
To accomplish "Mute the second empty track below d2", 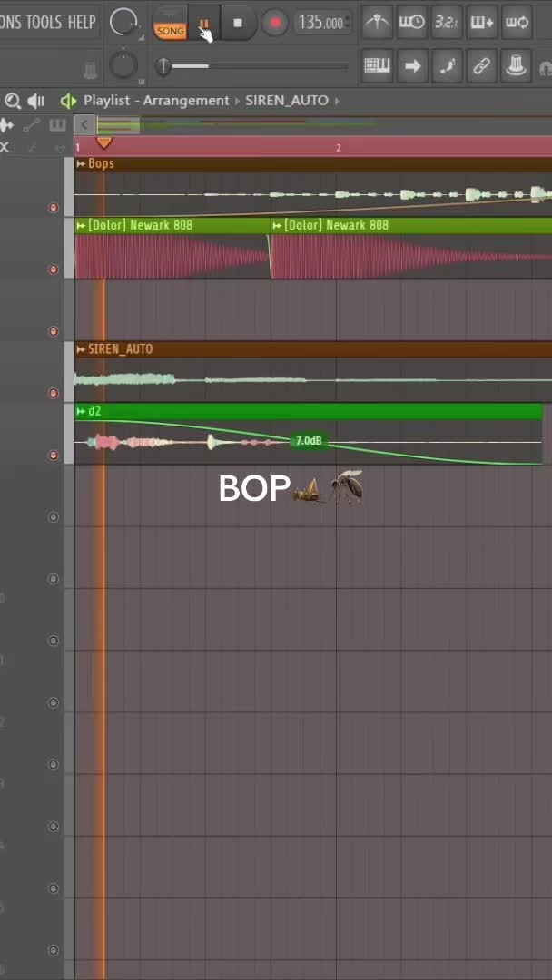I will click(x=54, y=579).
